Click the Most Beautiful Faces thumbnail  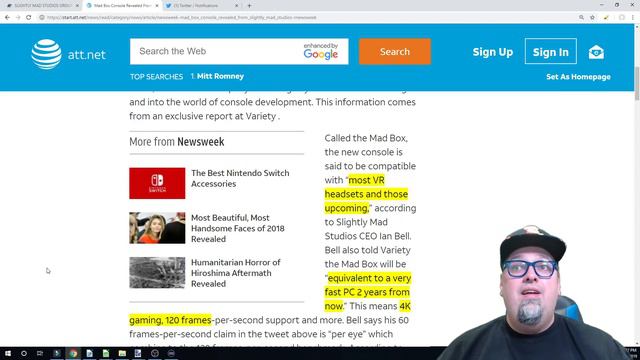point(157,228)
